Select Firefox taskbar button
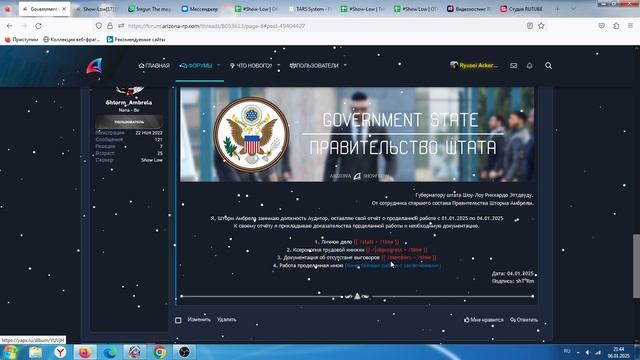Image resolution: width=640 pixels, height=360 pixels. click(84, 352)
